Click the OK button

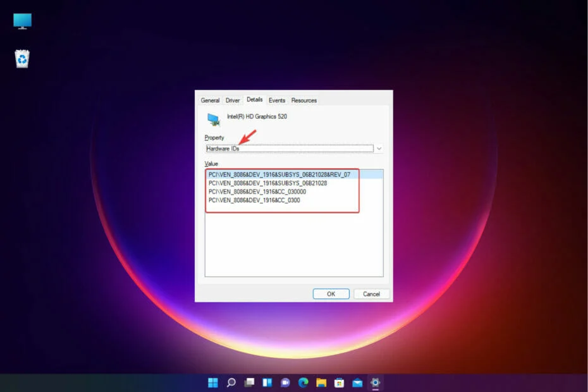pyautogui.click(x=331, y=294)
